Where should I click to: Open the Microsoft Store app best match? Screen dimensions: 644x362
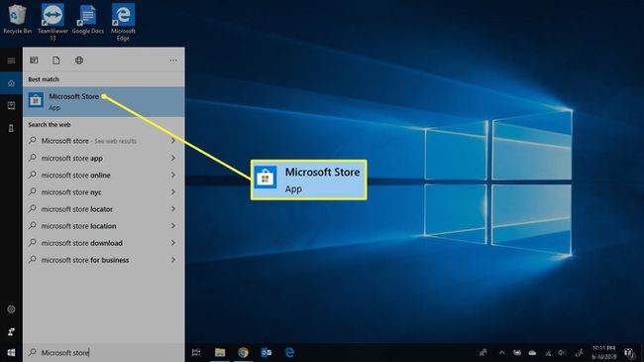click(x=103, y=101)
